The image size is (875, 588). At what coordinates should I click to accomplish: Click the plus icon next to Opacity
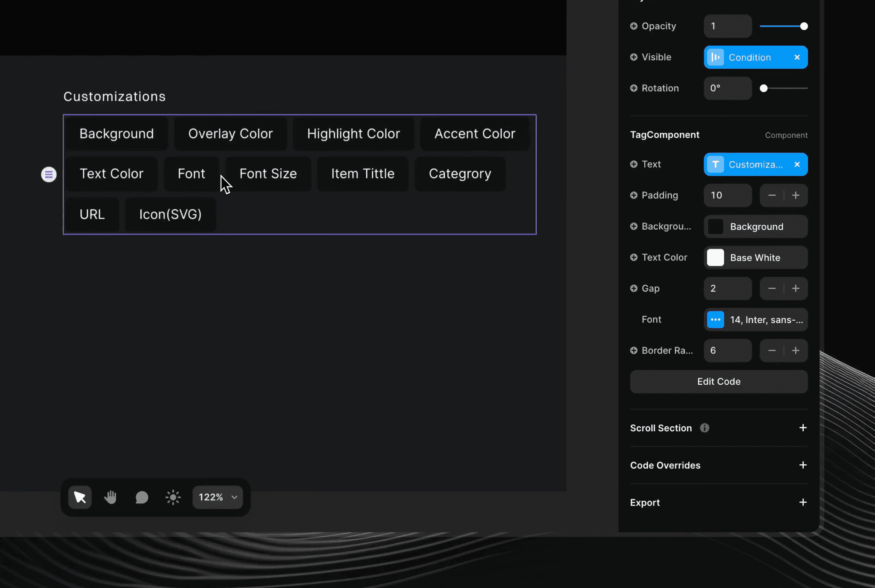[x=633, y=26]
